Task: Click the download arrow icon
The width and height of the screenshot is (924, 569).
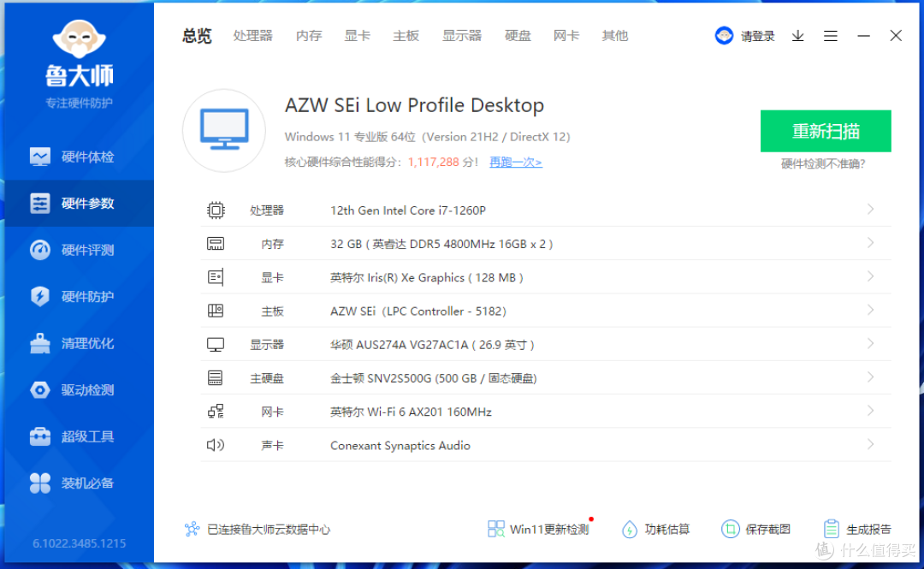Action: point(798,36)
